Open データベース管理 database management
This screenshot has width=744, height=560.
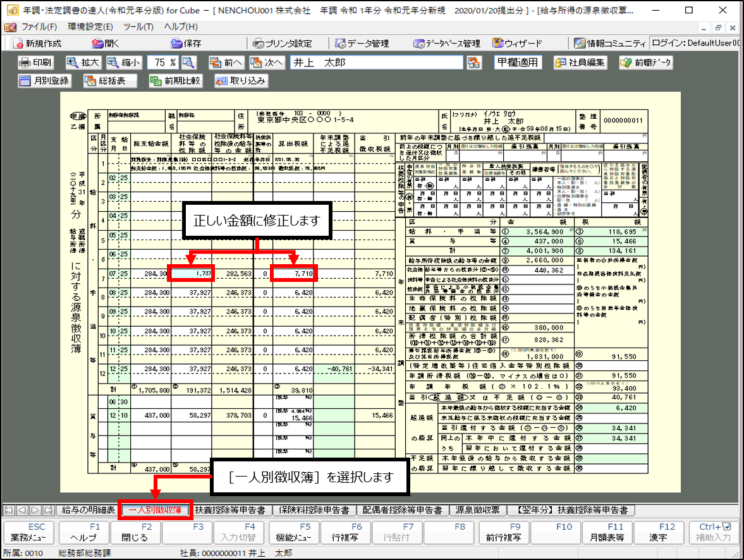coord(446,44)
